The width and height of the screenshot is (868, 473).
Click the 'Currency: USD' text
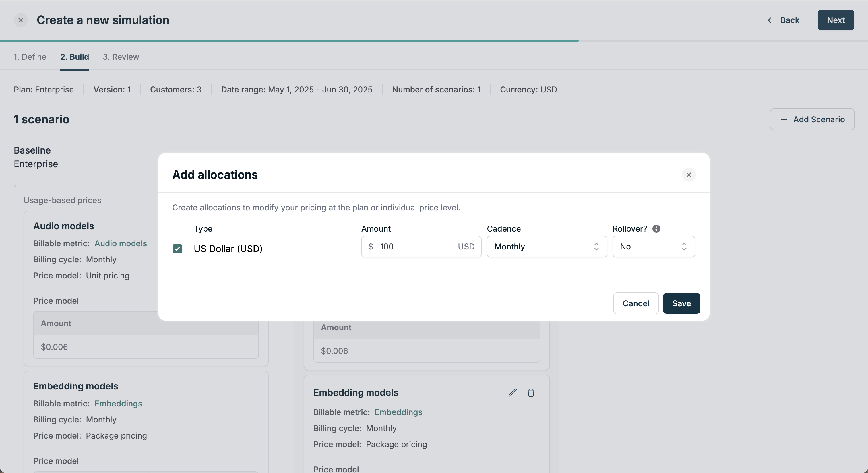pos(528,90)
